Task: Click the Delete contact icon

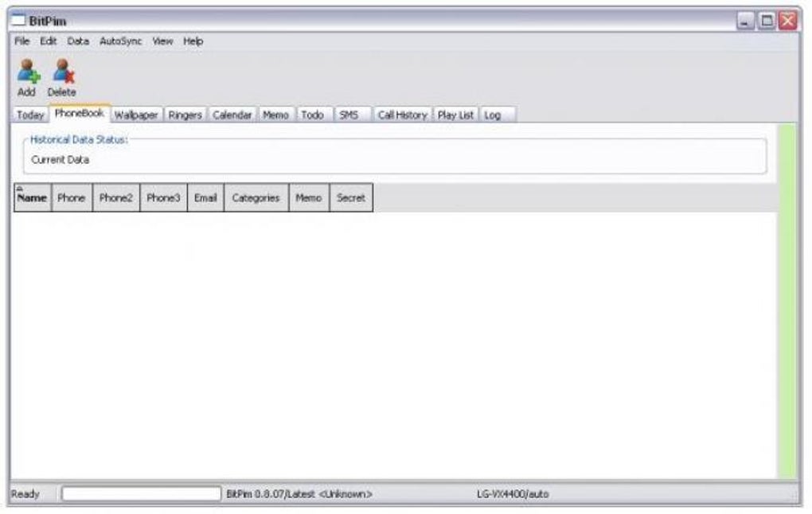Action: point(64,72)
